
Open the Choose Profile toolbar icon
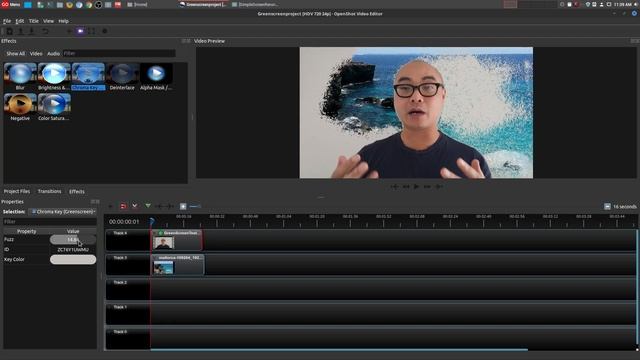pyautogui.click(x=80, y=31)
